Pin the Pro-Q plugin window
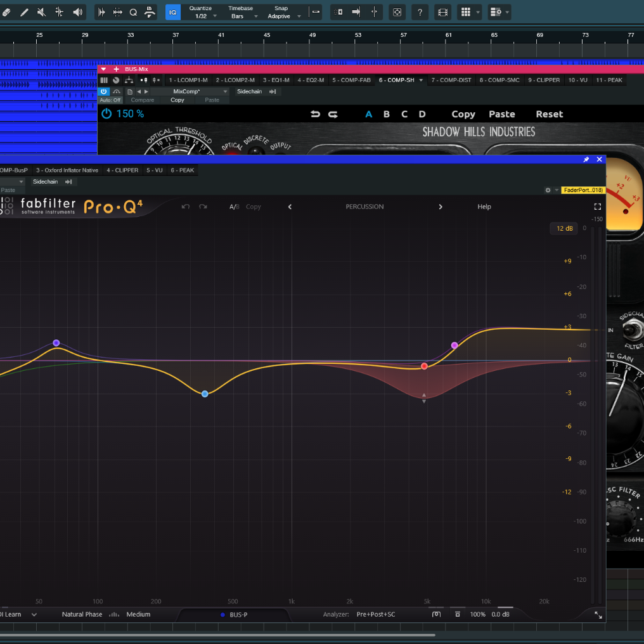This screenshot has height=644, width=644. 586,159
